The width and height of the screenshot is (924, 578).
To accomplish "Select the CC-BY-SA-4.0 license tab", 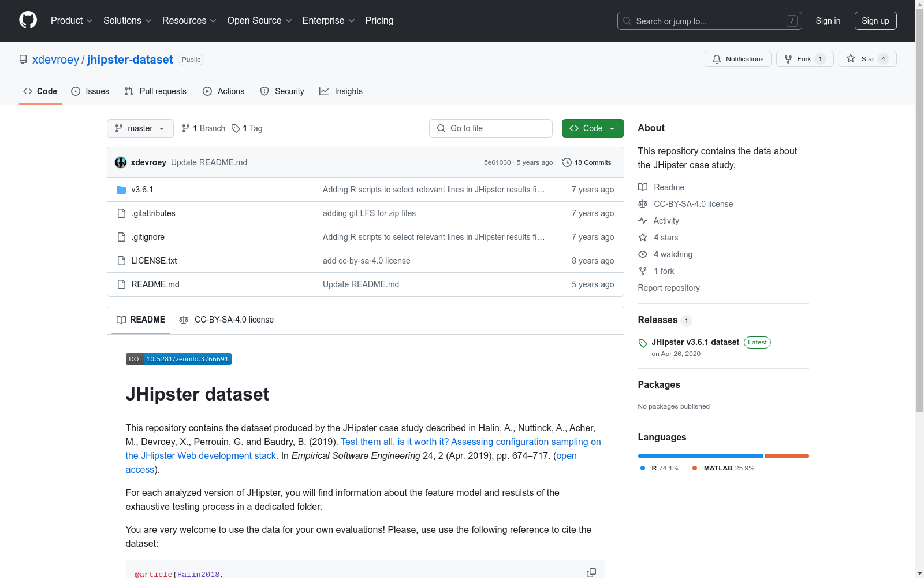I will tap(226, 320).
